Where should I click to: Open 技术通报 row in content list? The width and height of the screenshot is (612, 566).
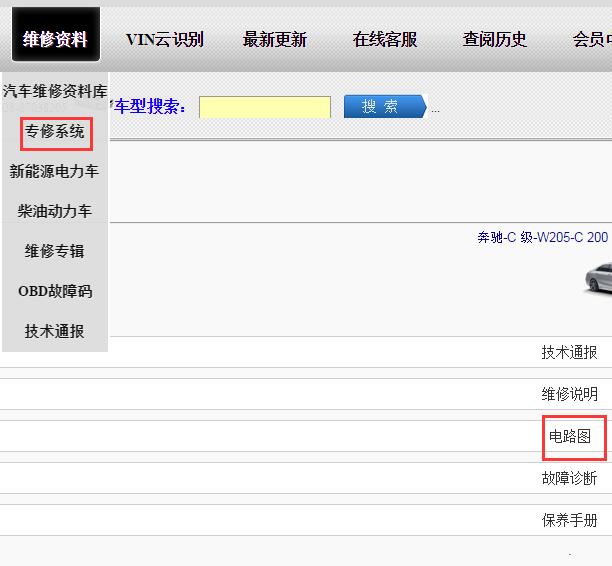tap(569, 352)
